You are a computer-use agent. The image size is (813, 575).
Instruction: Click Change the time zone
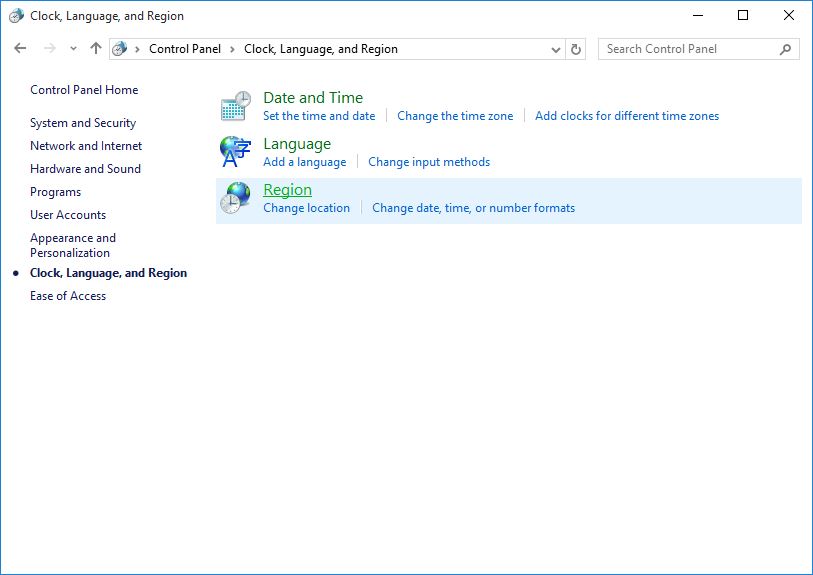(455, 116)
